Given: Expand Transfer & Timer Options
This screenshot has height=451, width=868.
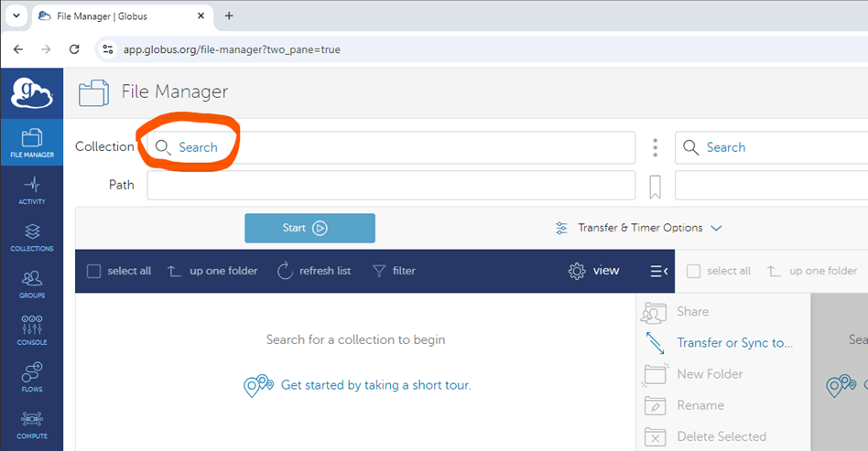Looking at the screenshot, I should (x=639, y=228).
